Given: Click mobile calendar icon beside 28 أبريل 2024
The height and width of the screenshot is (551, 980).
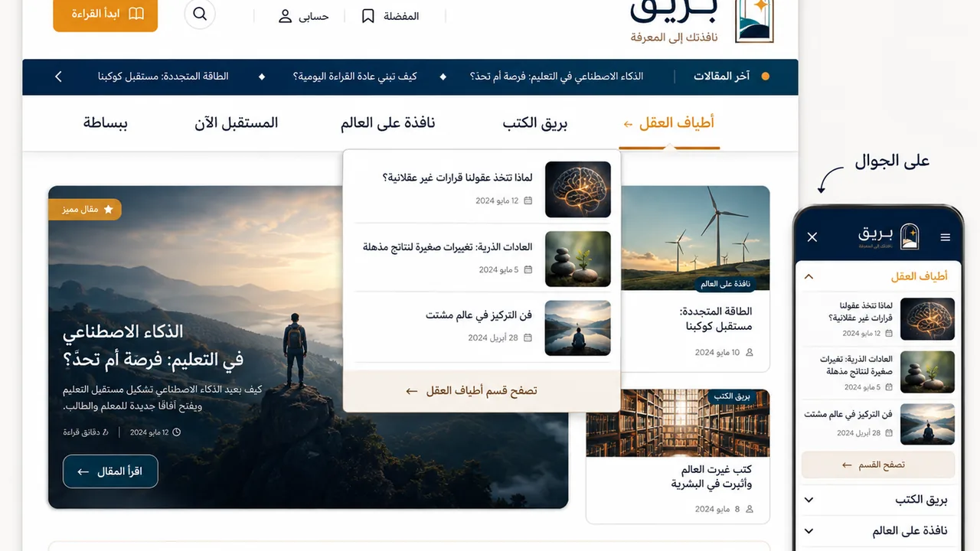Looking at the screenshot, I should tap(889, 433).
